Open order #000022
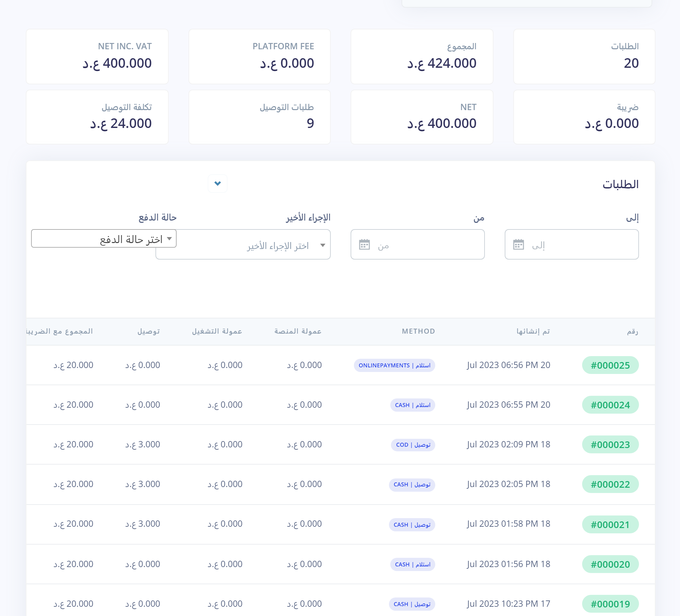Screen dimensions: 680x616 point(610,484)
